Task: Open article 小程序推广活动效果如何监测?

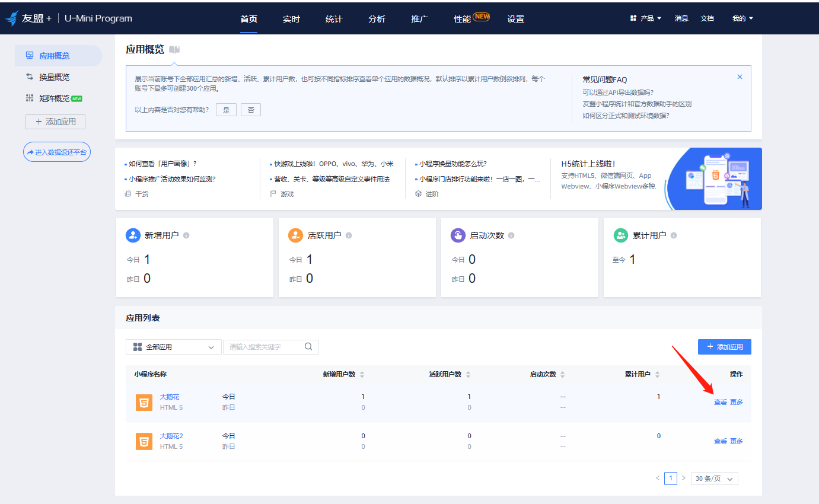Action: click(x=172, y=179)
